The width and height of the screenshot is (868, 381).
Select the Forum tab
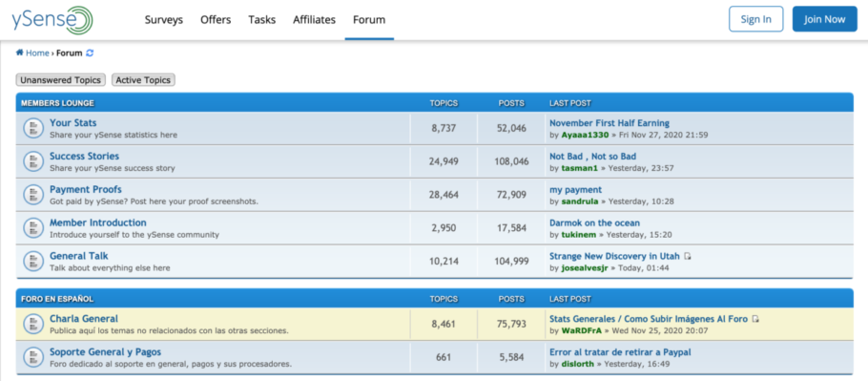pos(369,20)
